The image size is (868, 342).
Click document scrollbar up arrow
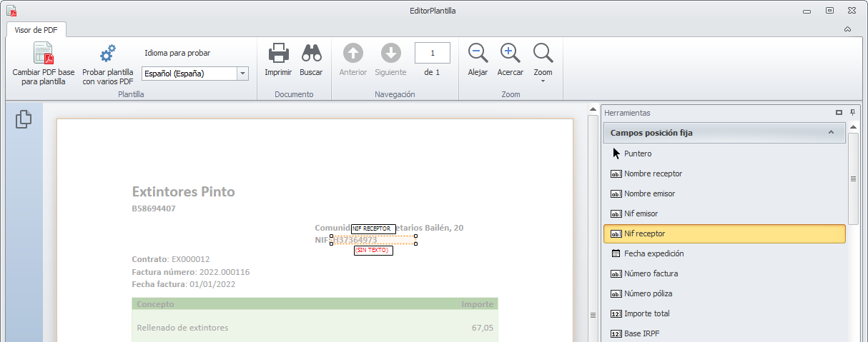(593, 110)
